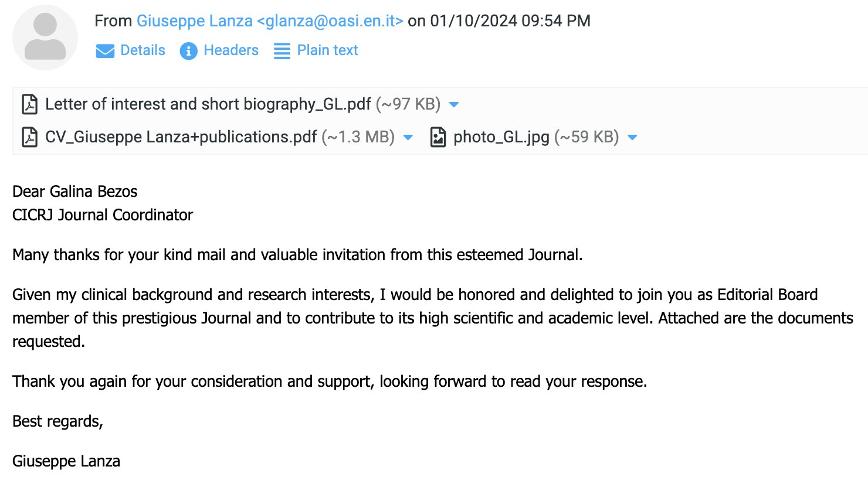Image resolution: width=868 pixels, height=504 pixels.
Task: Click the Details envelope icon
Action: (105, 51)
